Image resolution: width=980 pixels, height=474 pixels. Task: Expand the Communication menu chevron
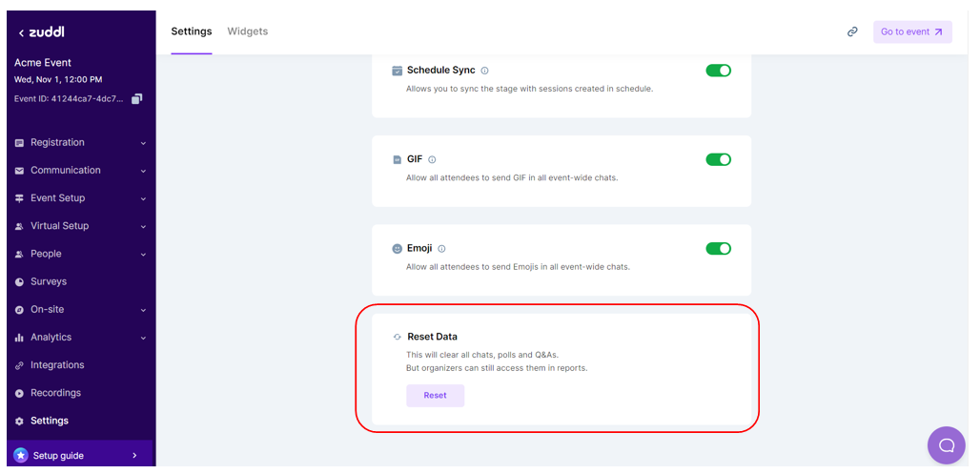coord(143,171)
